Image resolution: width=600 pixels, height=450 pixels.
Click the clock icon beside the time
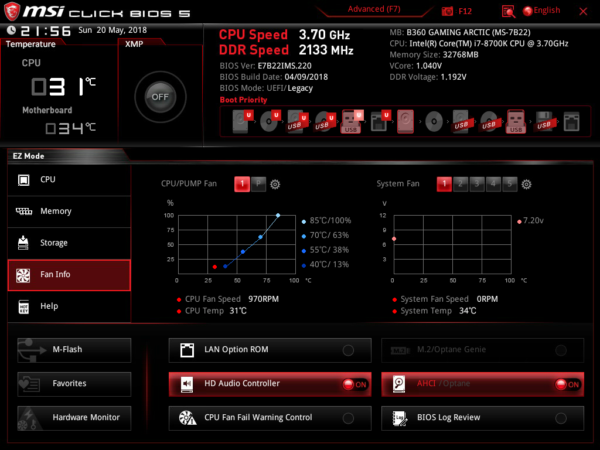coord(11,30)
